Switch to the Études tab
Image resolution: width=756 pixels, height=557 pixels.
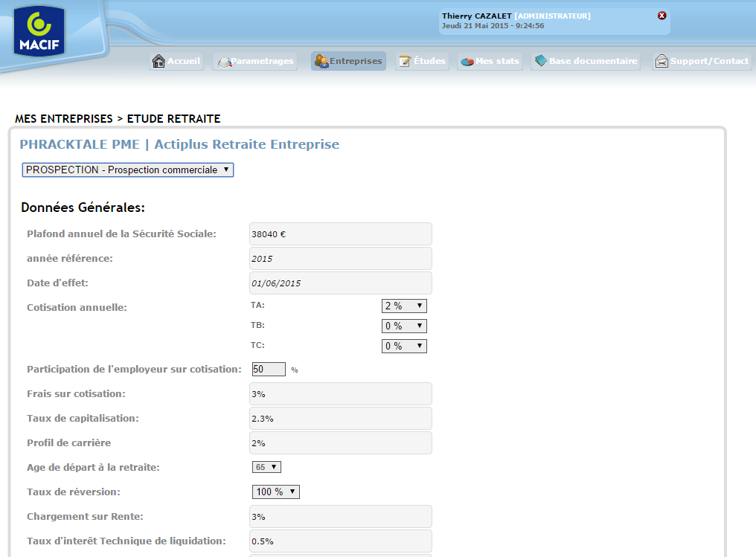pos(422,61)
